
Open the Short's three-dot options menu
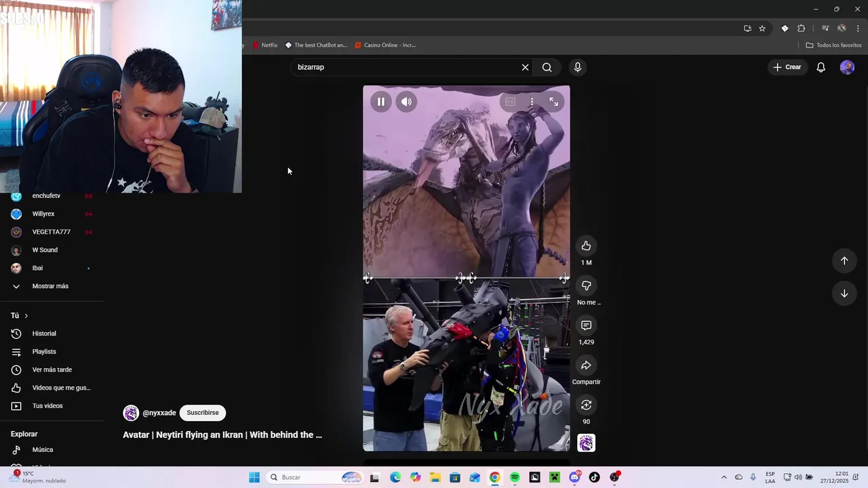(532, 102)
